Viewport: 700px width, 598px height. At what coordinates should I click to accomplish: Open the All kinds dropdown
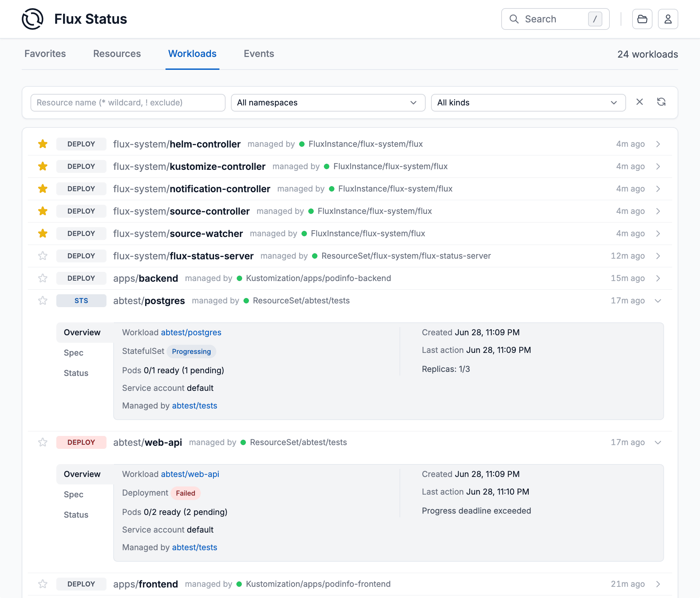click(x=528, y=103)
